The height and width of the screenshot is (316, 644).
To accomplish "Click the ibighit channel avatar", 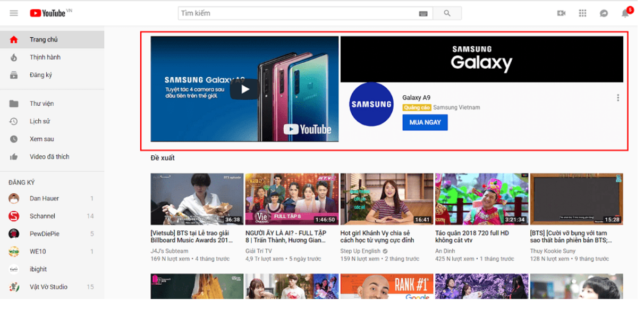I will pos(14,269).
